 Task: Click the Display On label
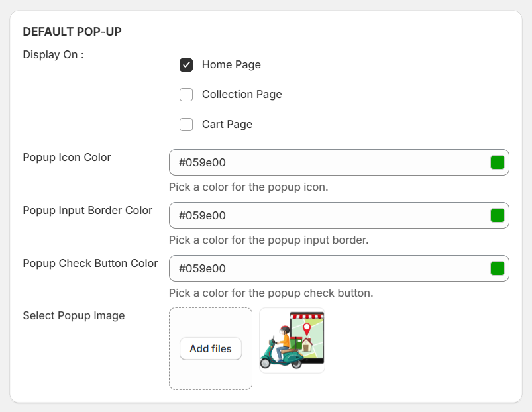[53, 54]
